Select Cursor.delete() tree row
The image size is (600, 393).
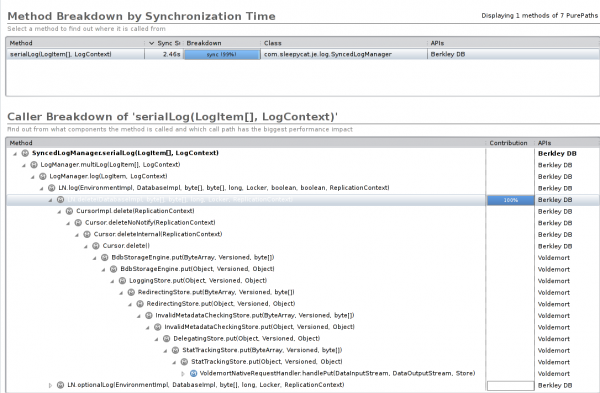[x=126, y=246]
